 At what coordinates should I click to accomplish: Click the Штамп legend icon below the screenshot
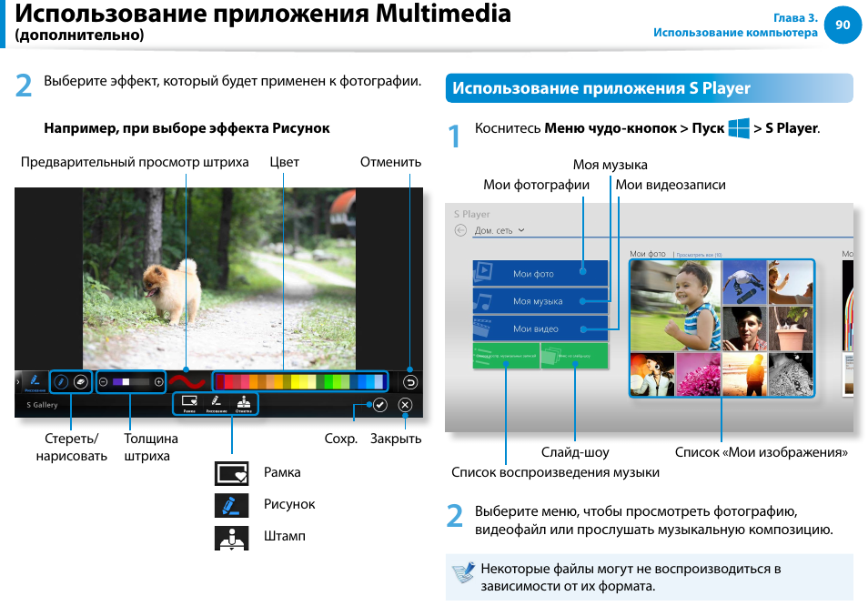pos(231,538)
